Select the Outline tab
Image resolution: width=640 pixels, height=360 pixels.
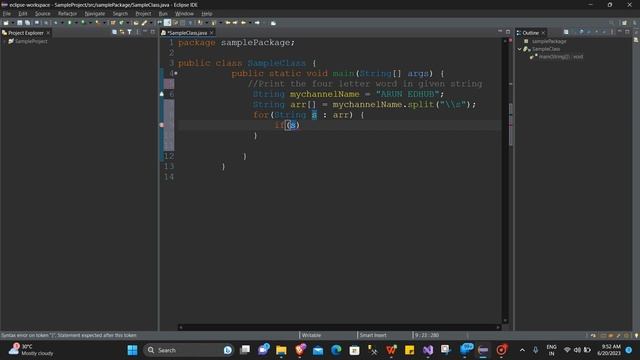click(x=530, y=33)
